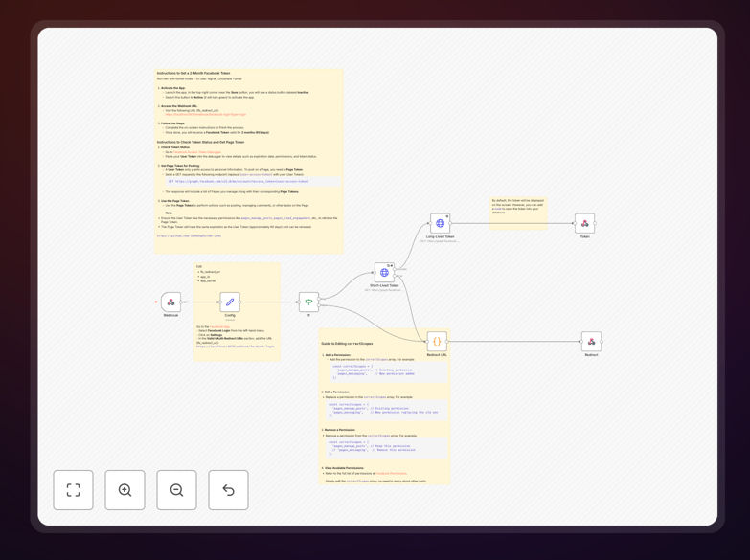The width and height of the screenshot is (750, 560).
Task: Click the Long-Lived Token node label
Action: pyautogui.click(x=440, y=236)
